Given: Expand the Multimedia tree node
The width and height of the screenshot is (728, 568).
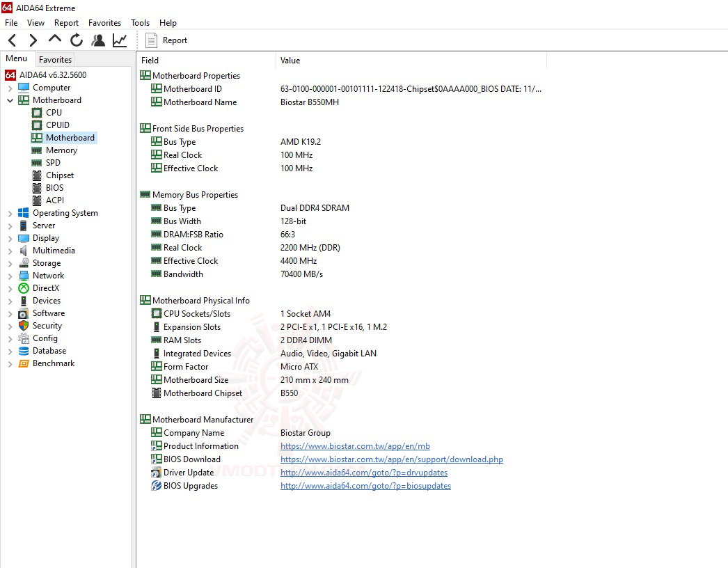Looking at the screenshot, I should click(x=10, y=251).
